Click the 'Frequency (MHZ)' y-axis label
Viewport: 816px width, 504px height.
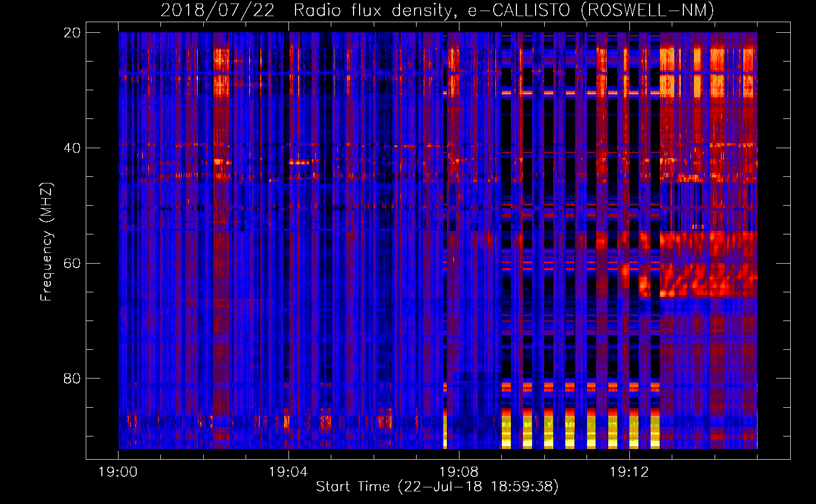coord(46,242)
